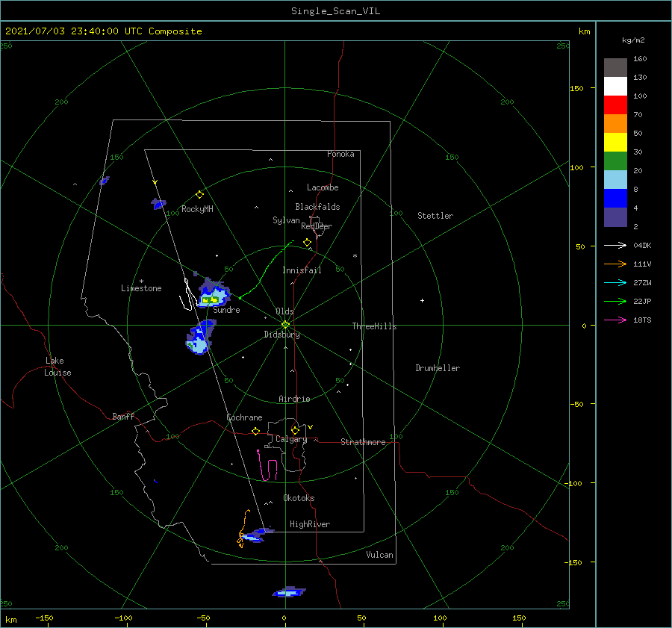Click the Innisfail city label

click(x=302, y=270)
